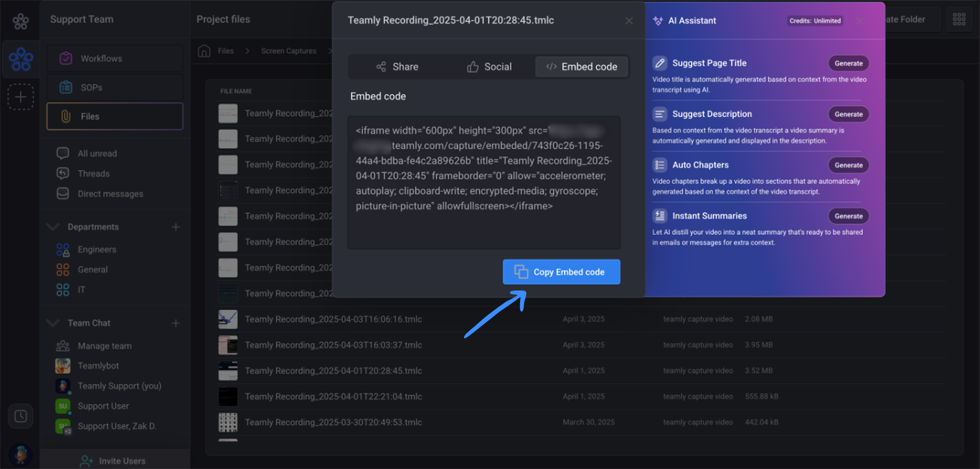Image resolution: width=980 pixels, height=469 pixels.
Task: Click the Teamly logo icon at top-left
Action: pos(21,21)
